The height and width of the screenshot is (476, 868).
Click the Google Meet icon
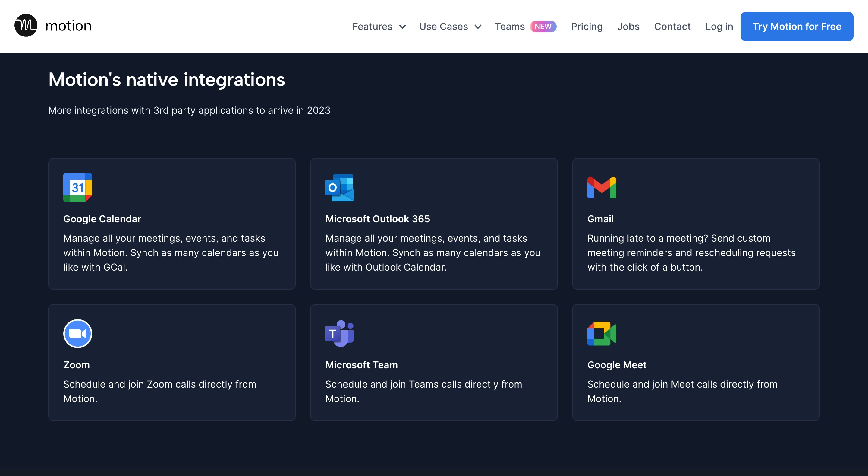click(x=602, y=334)
